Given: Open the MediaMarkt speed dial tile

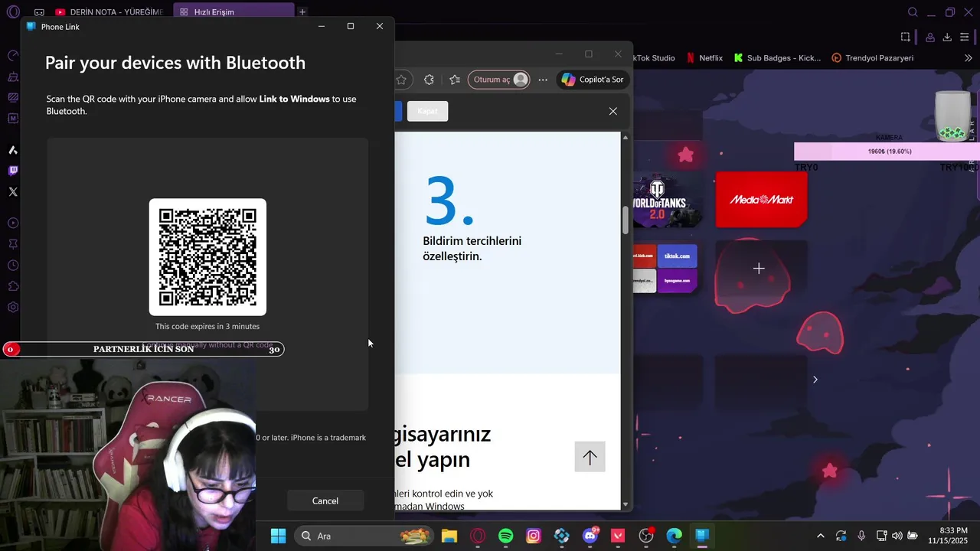Looking at the screenshot, I should pyautogui.click(x=761, y=200).
